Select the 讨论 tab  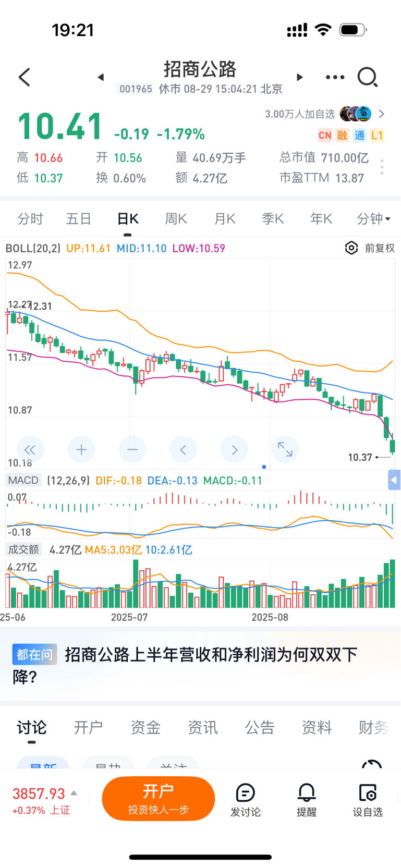[x=32, y=727]
